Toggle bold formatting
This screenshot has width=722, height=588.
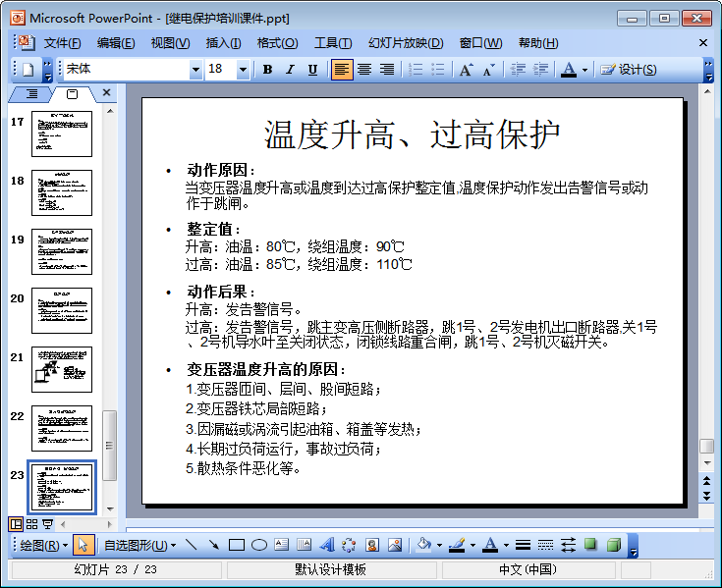[267, 70]
